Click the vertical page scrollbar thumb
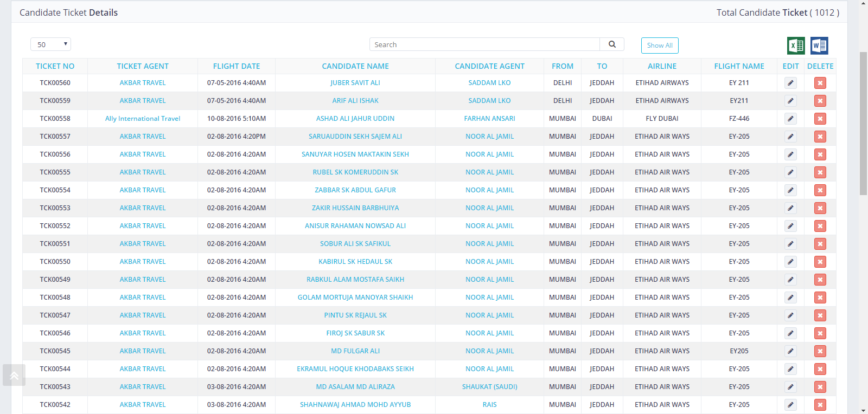This screenshot has width=868, height=414. point(863,124)
